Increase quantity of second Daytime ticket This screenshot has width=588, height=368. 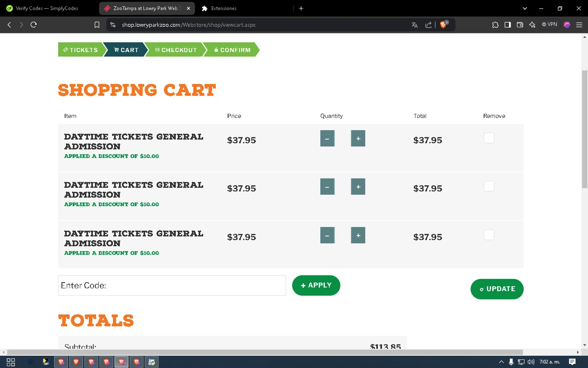(358, 187)
